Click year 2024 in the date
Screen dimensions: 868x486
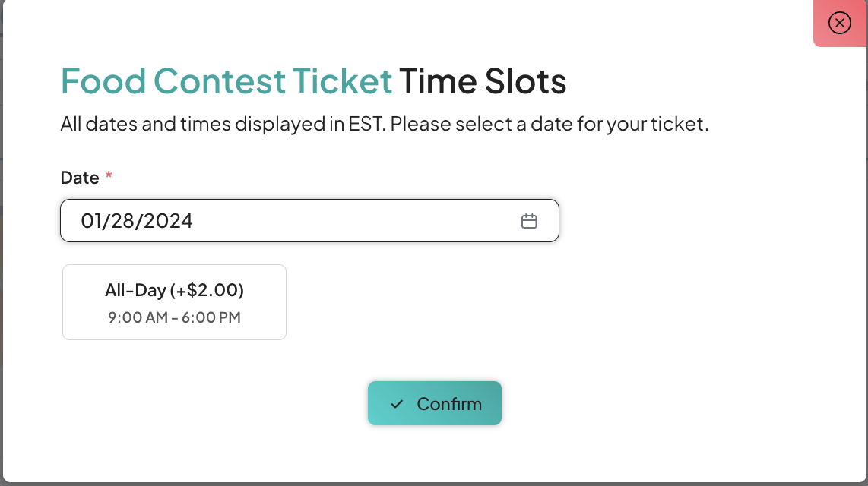170,221
